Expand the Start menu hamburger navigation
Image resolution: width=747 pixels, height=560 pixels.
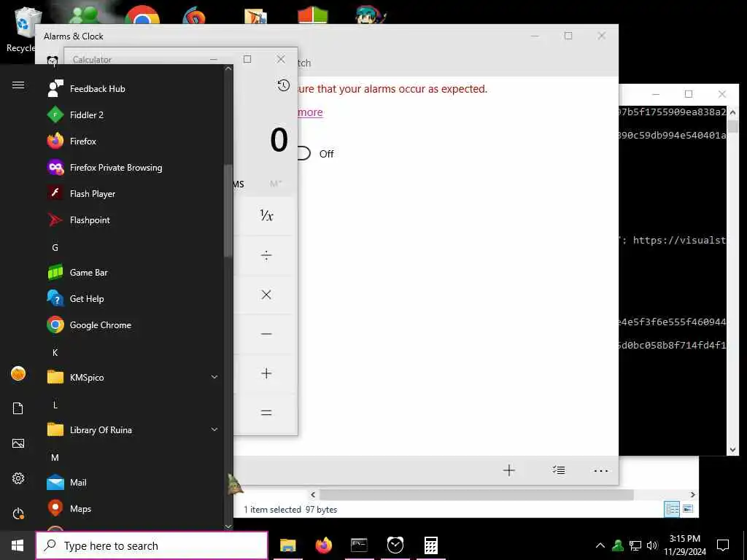pyautogui.click(x=18, y=85)
